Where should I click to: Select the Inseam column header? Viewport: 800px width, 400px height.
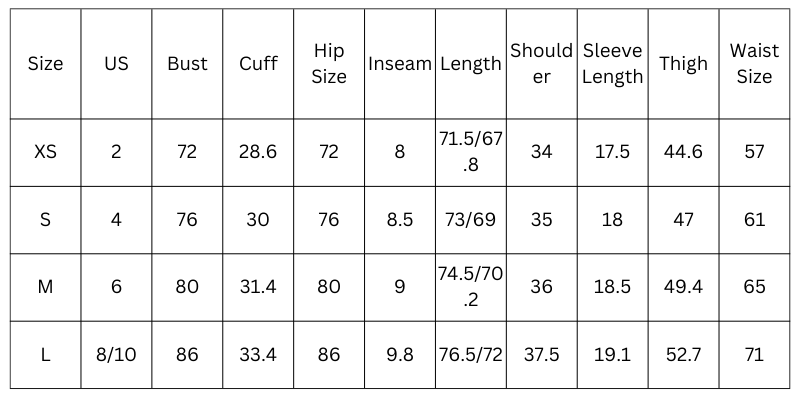pos(399,64)
